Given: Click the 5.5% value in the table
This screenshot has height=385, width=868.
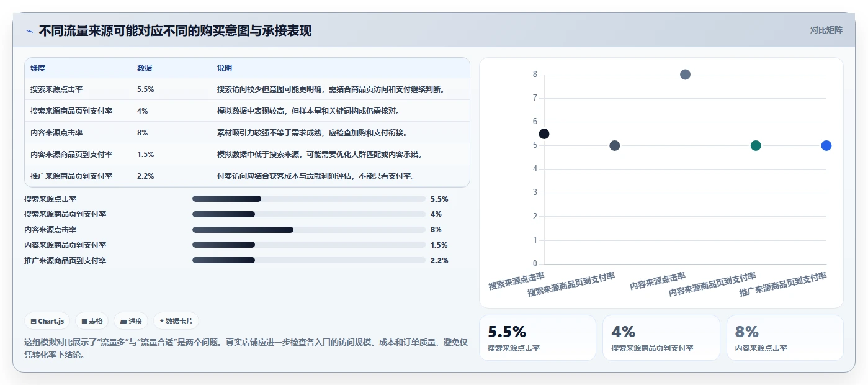Looking at the screenshot, I should [x=146, y=89].
